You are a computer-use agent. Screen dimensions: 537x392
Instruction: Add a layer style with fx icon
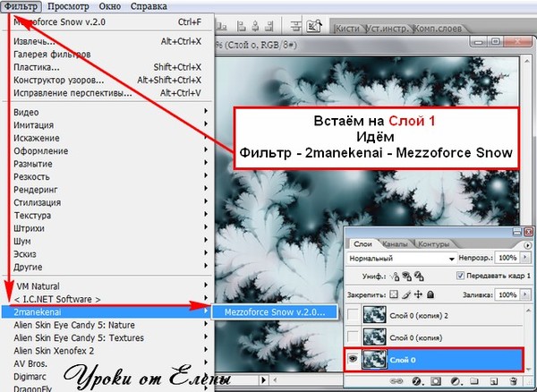(416, 381)
